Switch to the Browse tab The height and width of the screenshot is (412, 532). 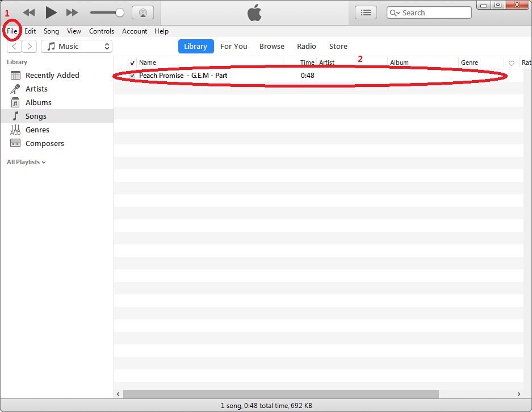[272, 46]
